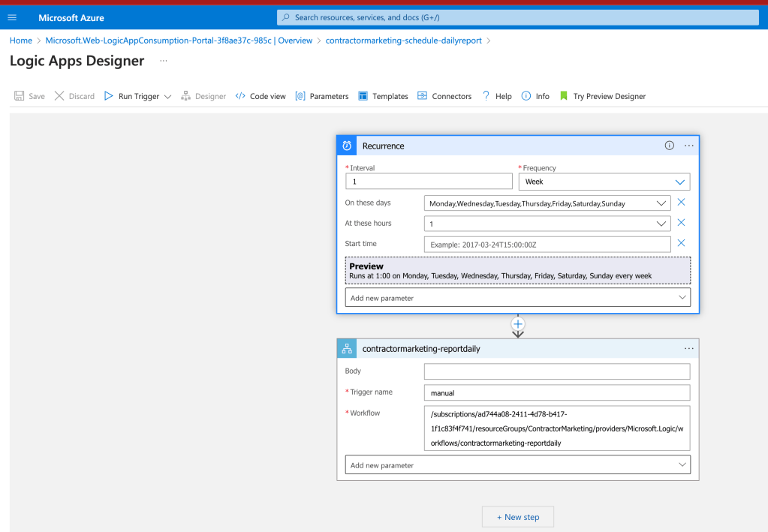Click the Recurrence alarm clock icon
Viewport: 768px width, 532px height.
pos(347,146)
